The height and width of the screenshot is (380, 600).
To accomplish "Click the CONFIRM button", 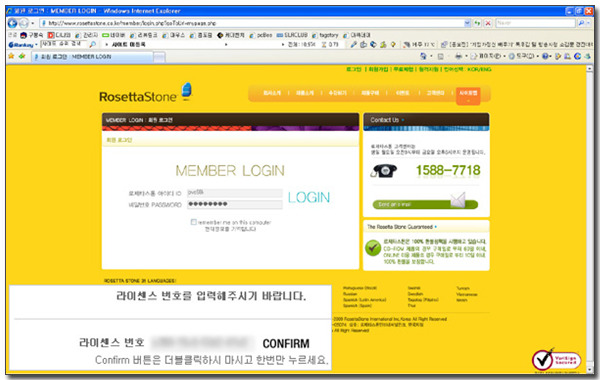I will [286, 344].
